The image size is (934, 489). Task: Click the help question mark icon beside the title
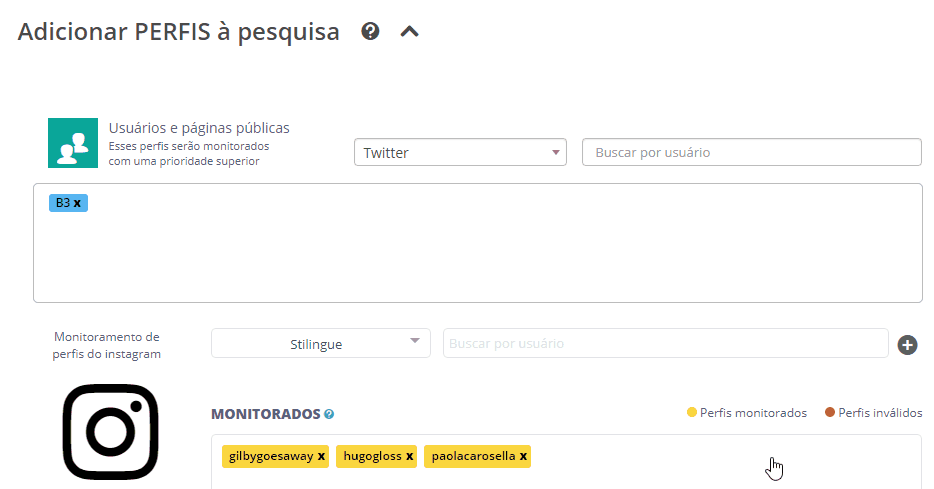click(x=370, y=31)
